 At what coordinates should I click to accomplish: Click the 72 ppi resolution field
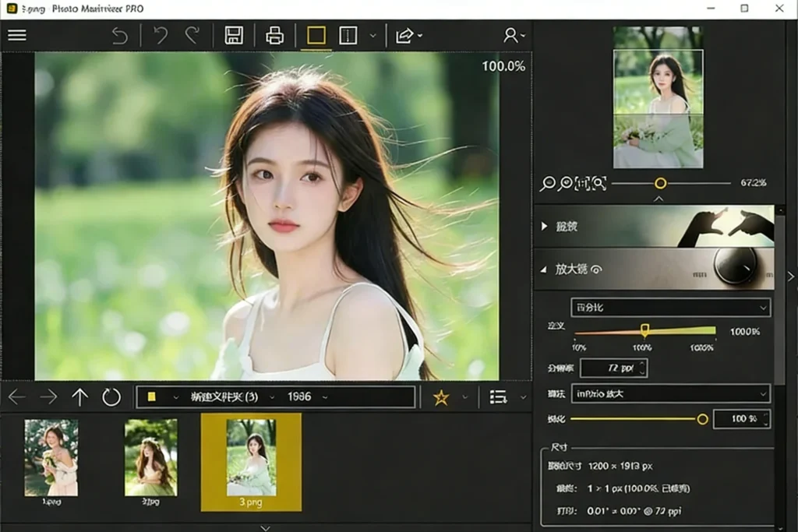coord(613,368)
